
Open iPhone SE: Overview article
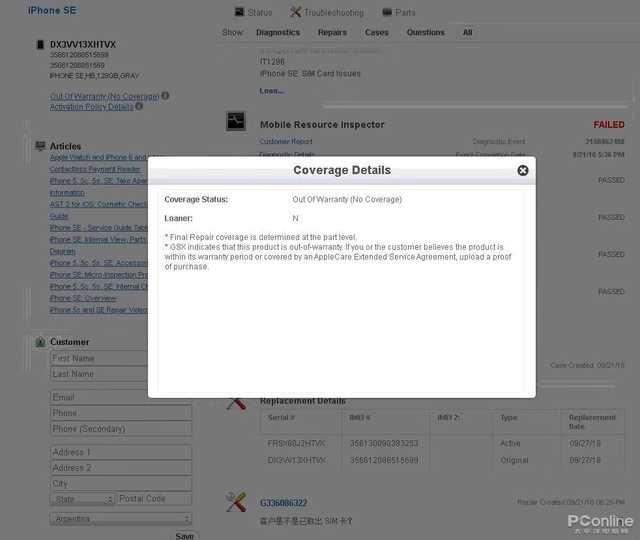click(83, 298)
